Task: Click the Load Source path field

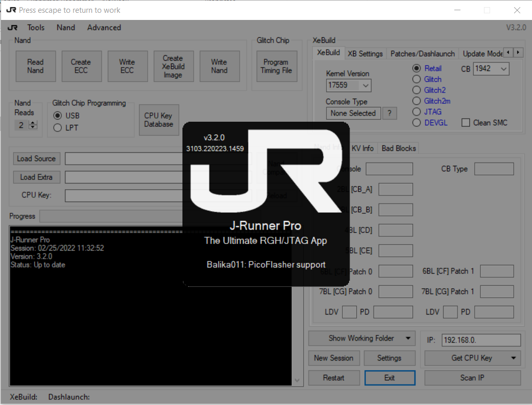Action: [x=158, y=159]
